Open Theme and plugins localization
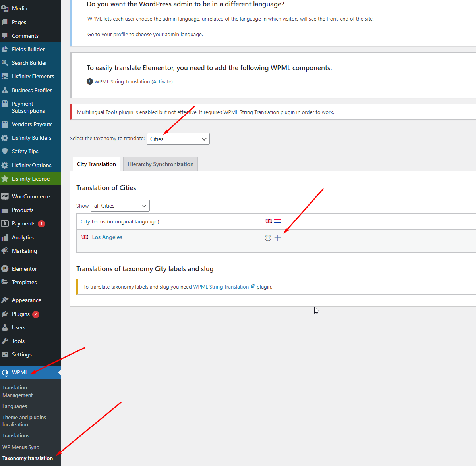The height and width of the screenshot is (466, 476). (x=24, y=421)
